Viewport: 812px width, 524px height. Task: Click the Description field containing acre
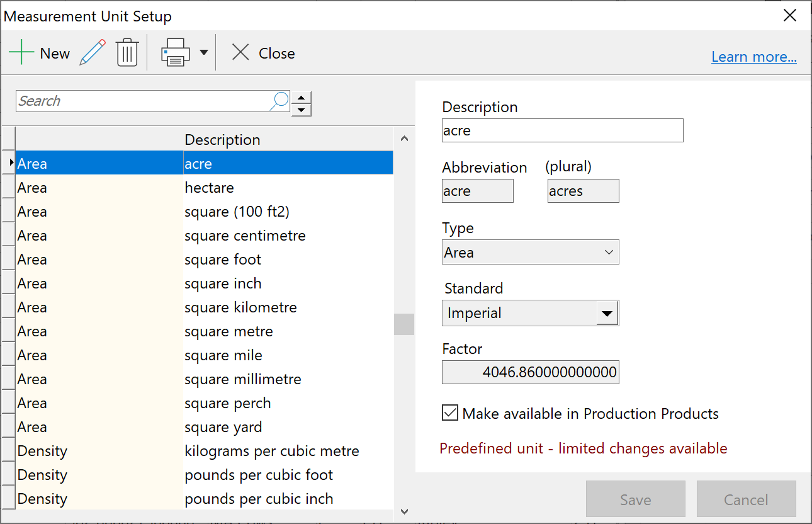[x=562, y=130]
